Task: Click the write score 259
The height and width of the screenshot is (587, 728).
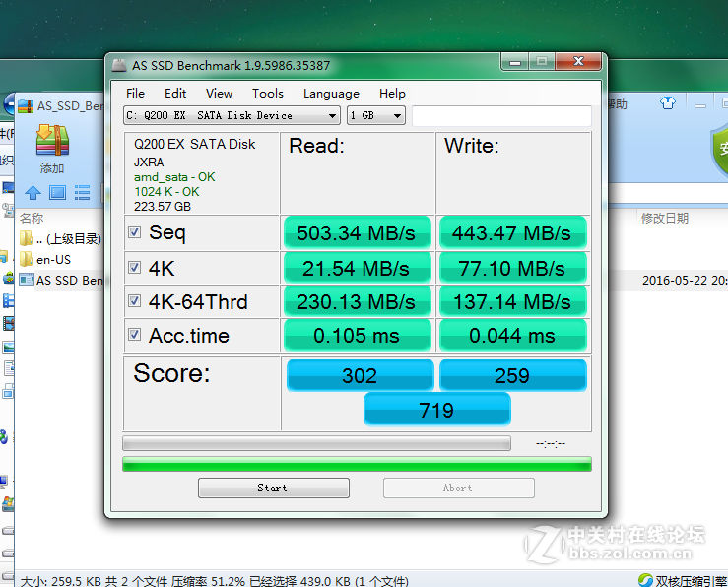Action: pyautogui.click(x=512, y=375)
